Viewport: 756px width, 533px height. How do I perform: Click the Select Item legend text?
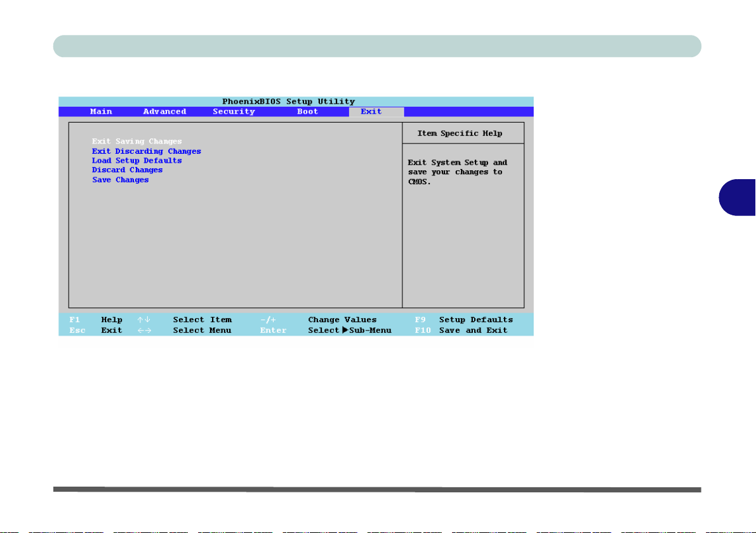pos(202,320)
